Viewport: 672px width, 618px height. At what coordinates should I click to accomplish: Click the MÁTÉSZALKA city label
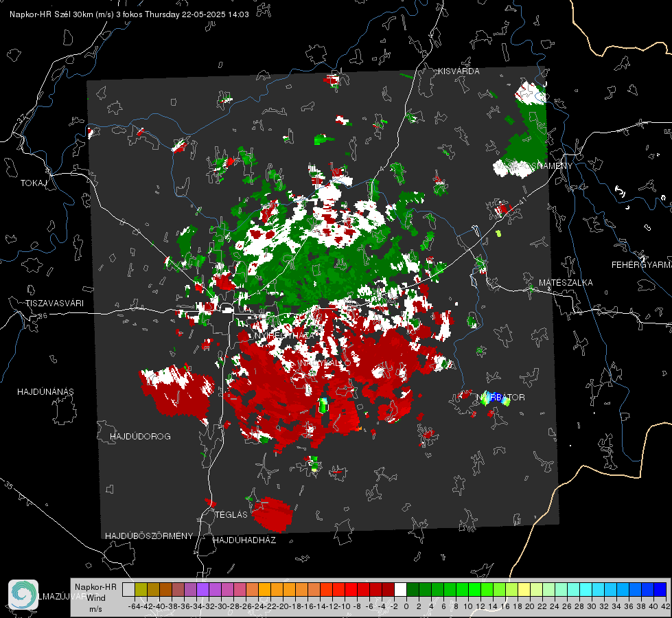click(566, 283)
